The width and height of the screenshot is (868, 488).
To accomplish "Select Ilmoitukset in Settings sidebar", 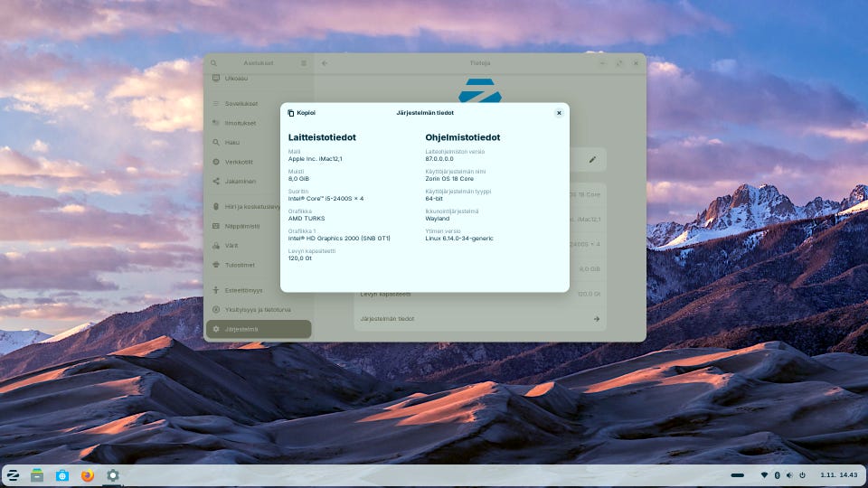I will tap(259, 123).
